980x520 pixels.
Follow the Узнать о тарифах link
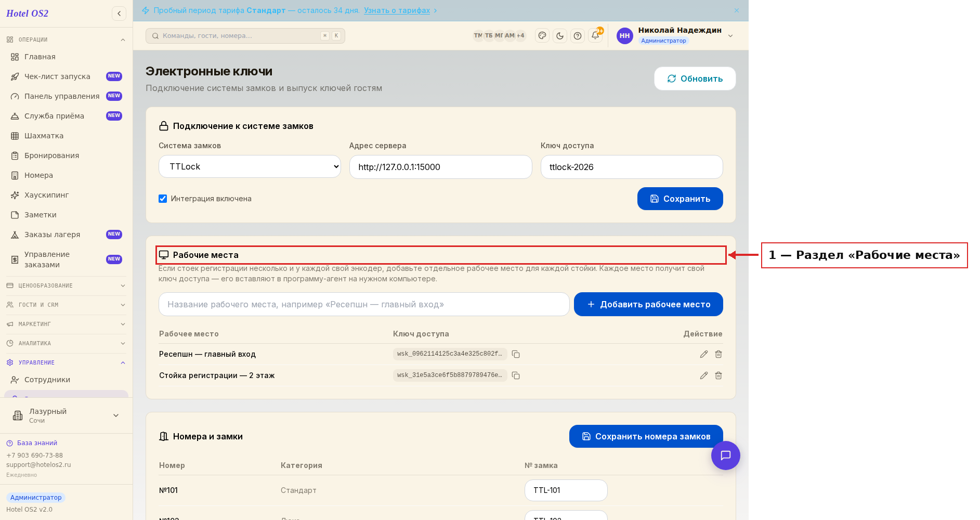(x=397, y=10)
